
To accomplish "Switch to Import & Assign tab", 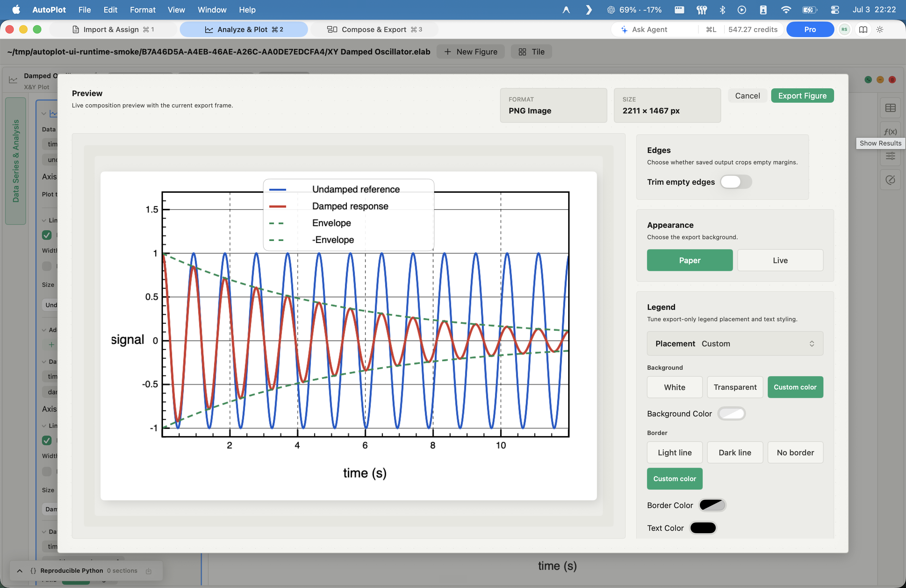I will (114, 30).
